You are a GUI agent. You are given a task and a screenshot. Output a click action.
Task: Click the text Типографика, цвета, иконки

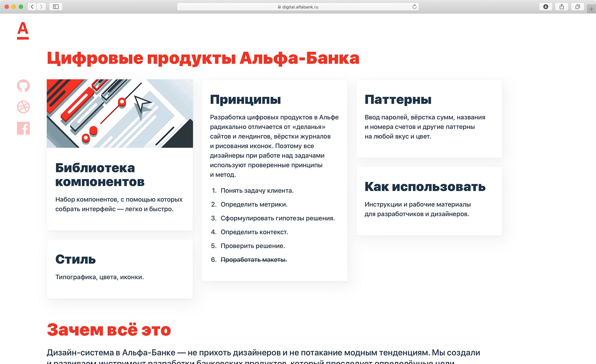point(100,277)
